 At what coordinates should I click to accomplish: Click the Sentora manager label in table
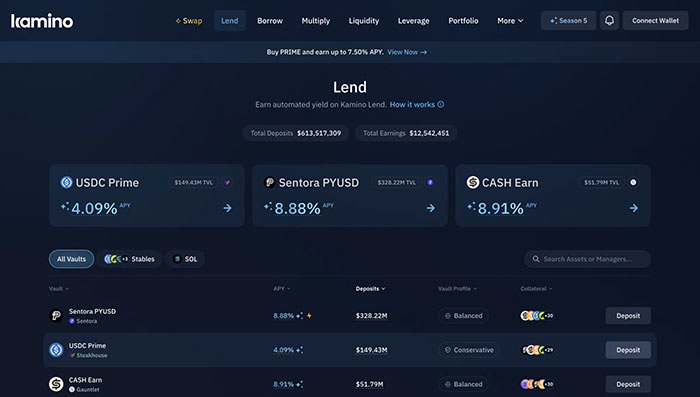(x=83, y=321)
